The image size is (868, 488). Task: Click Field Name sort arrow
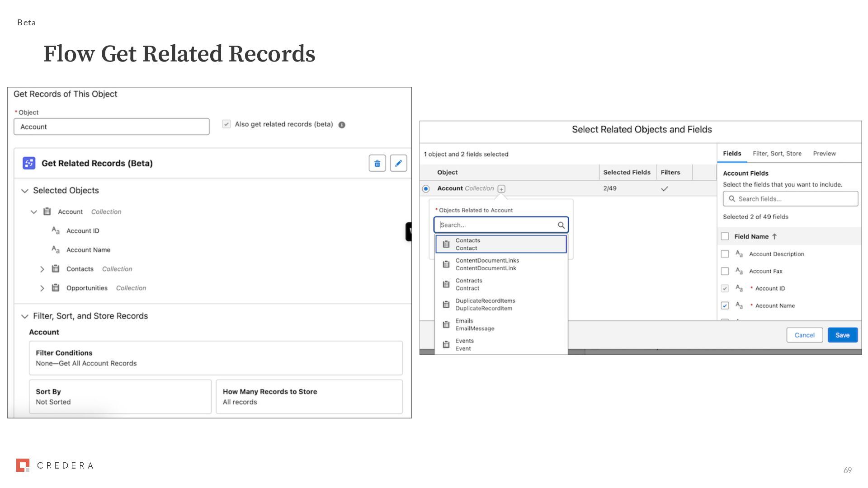click(774, 236)
